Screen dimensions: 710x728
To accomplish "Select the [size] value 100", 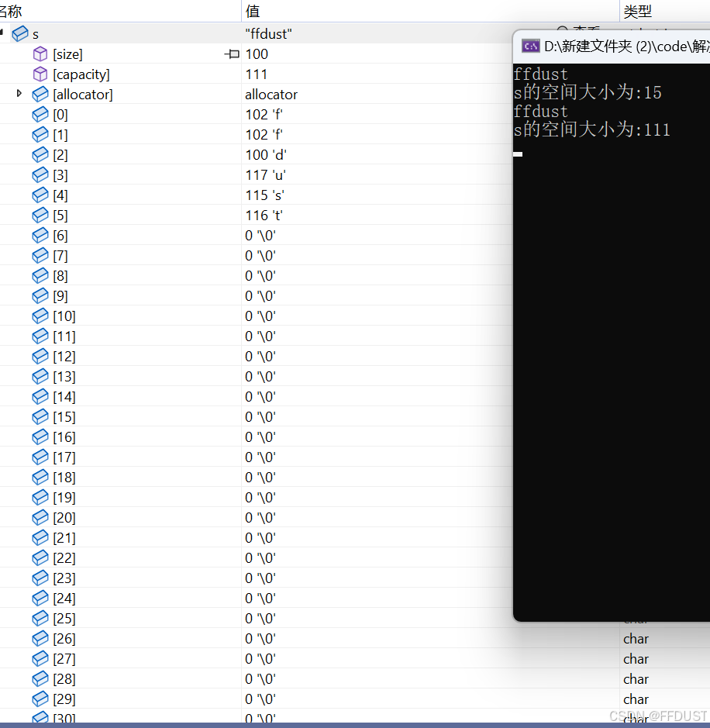I will point(257,53).
